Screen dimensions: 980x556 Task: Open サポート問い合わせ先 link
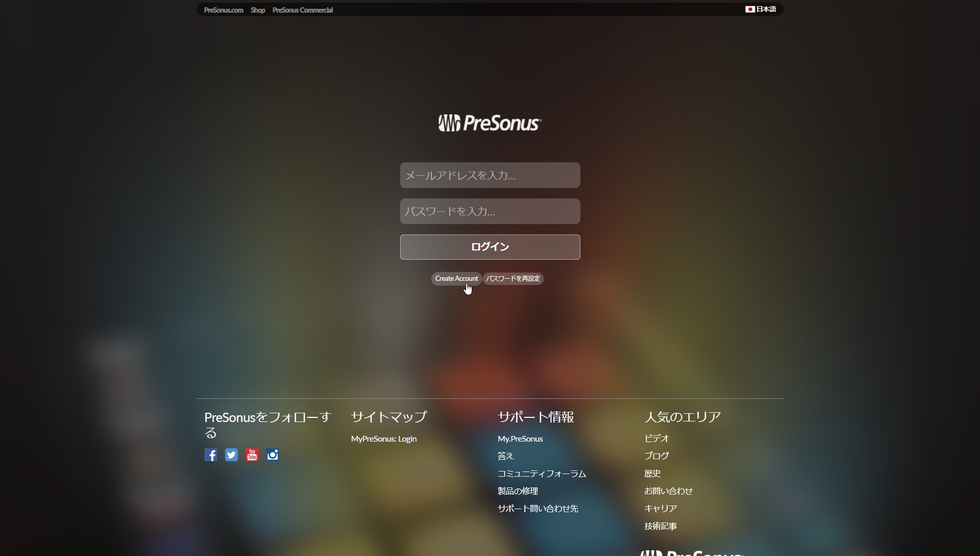pyautogui.click(x=538, y=509)
